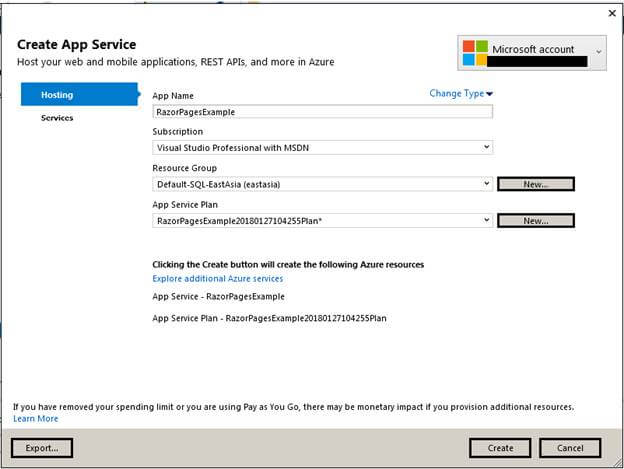Open Explore additional Azure services link
The height and width of the screenshot is (469, 624).
[217, 278]
